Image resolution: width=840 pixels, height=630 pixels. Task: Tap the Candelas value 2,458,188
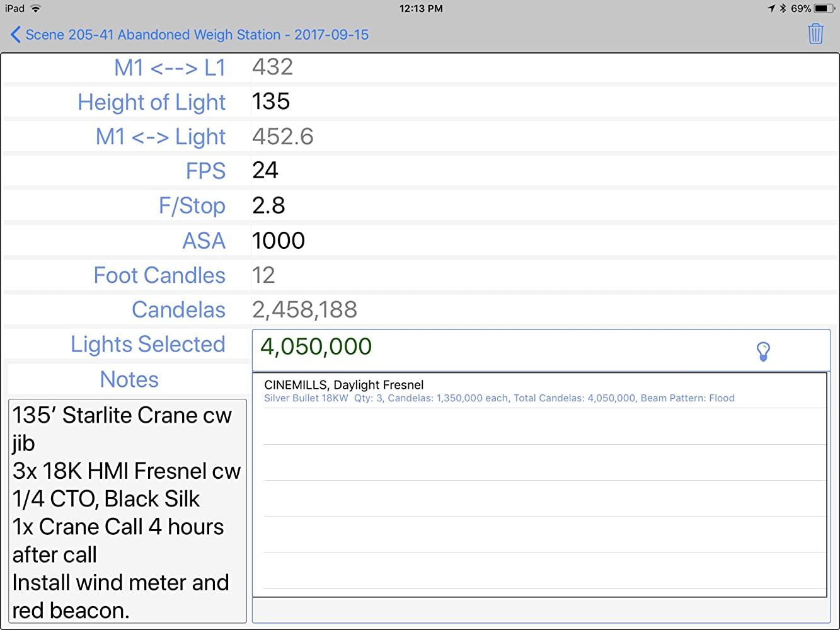click(304, 310)
